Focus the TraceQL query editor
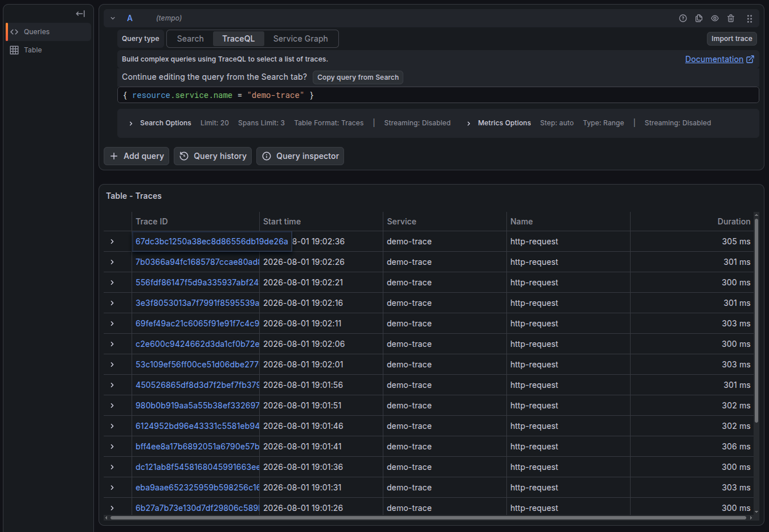This screenshot has width=769, height=532. pos(438,95)
